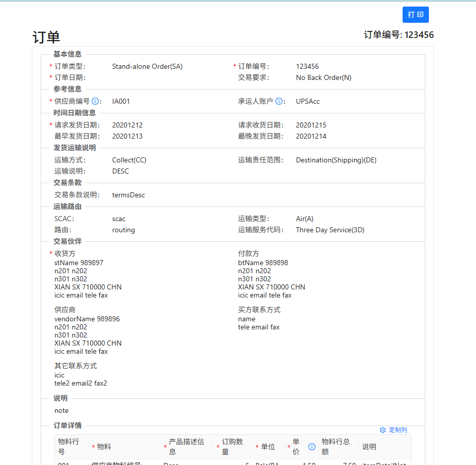Click the 订单 page title heading

(x=46, y=37)
